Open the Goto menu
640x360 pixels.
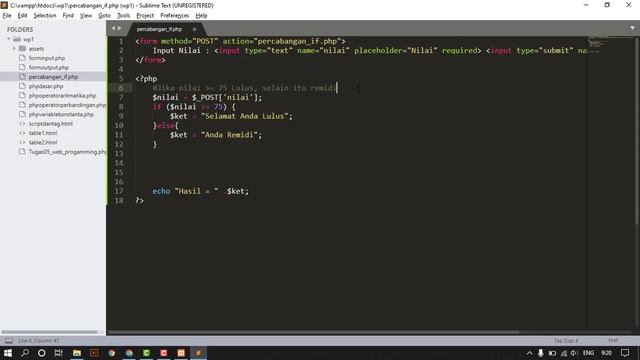click(104, 16)
